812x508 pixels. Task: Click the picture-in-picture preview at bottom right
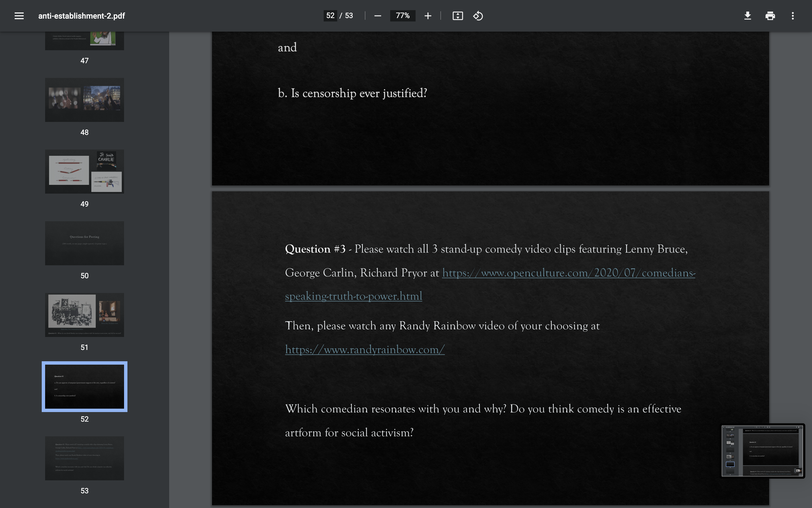coord(762,451)
